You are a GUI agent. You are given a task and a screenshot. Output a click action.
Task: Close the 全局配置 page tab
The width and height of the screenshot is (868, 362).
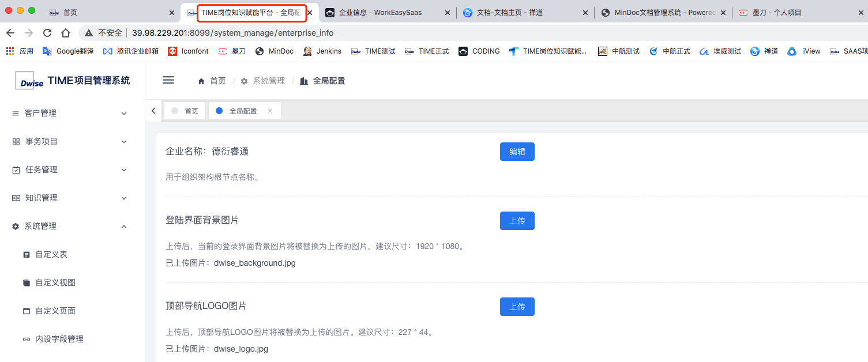tap(269, 111)
